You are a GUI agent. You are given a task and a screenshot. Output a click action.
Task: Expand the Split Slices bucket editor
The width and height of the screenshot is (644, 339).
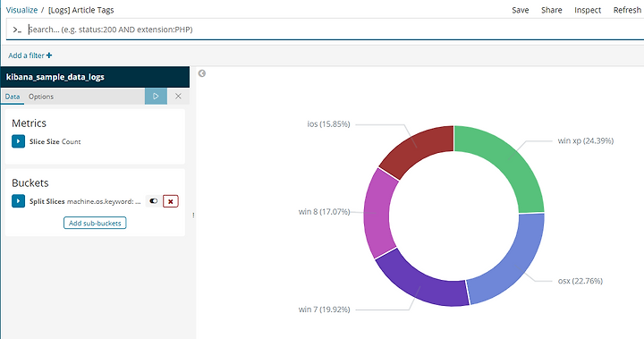click(18, 201)
